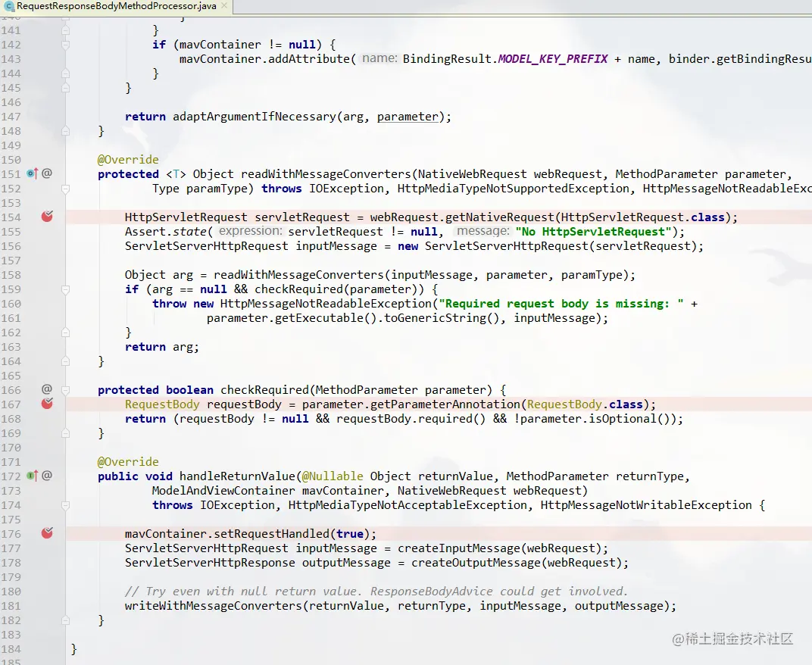This screenshot has height=665, width=812.
Task: Close the RequestResponseBodyMethodProcessor.java tab
Action: pos(223,6)
